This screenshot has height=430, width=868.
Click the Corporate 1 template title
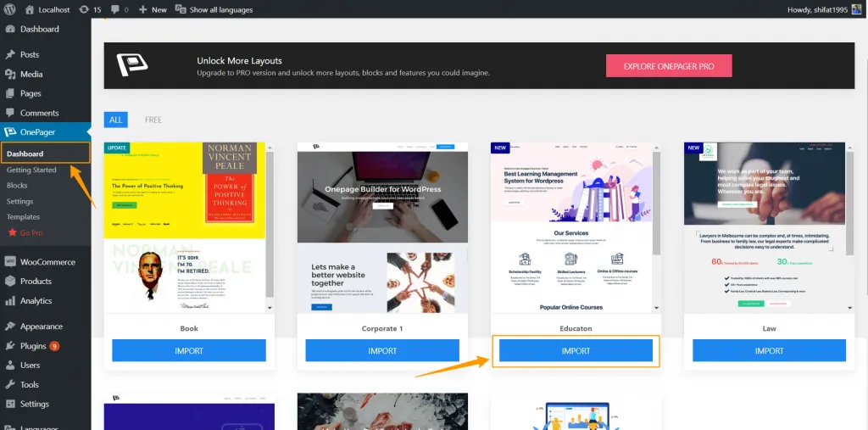tap(382, 328)
